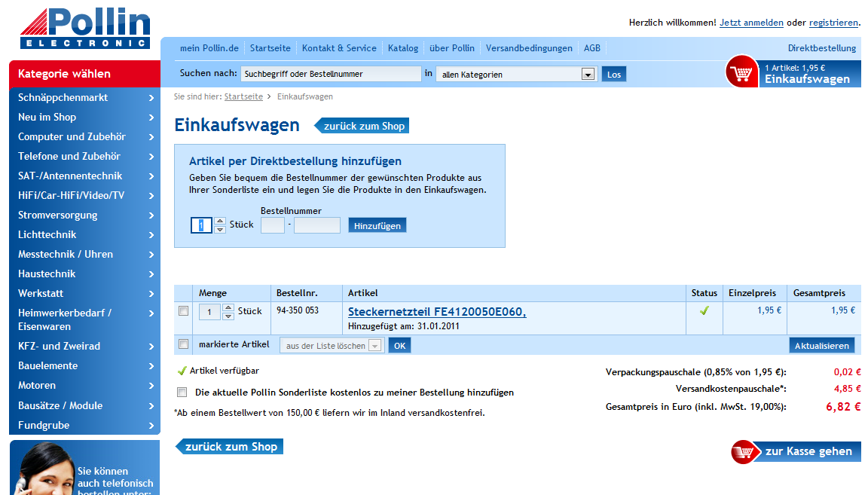This screenshot has width=868, height=495.
Task: Click Direktbestellung link in header
Action: point(822,48)
